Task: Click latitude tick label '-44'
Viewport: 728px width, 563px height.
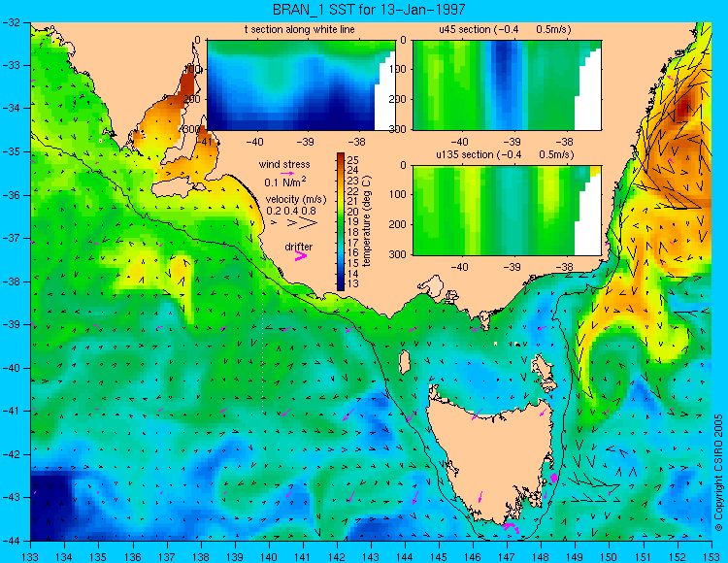Action: (x=10, y=541)
